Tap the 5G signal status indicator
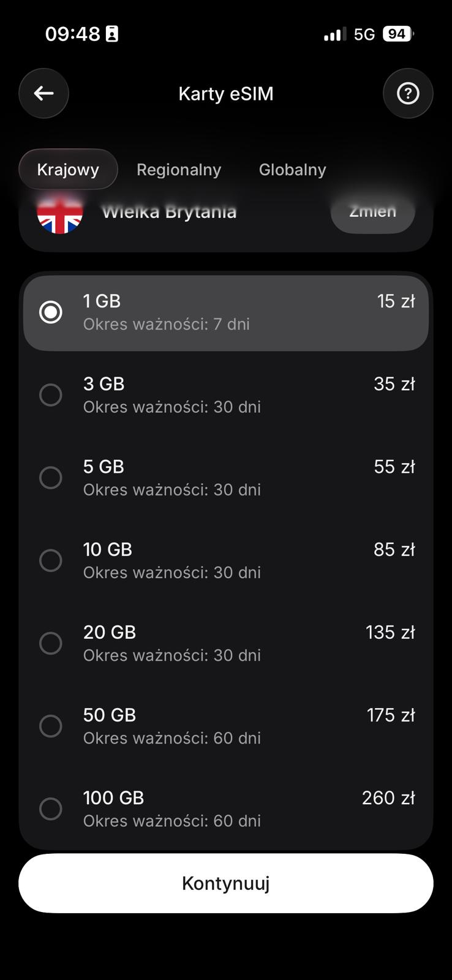The width and height of the screenshot is (452, 980). click(364, 34)
